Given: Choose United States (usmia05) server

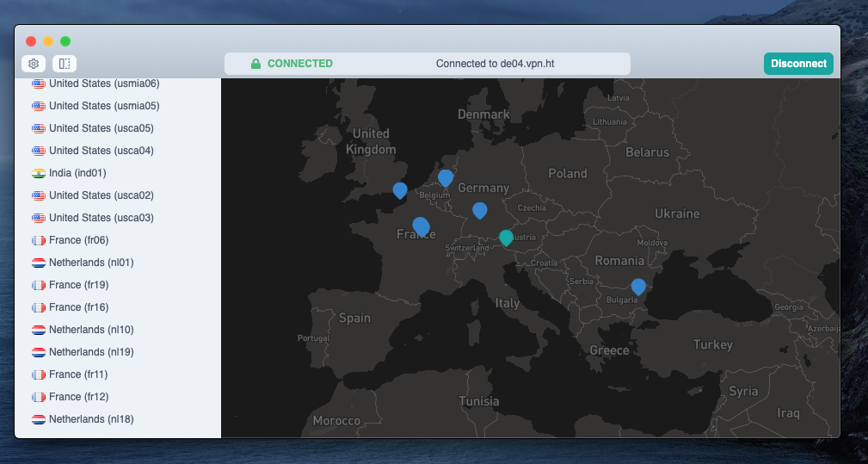Looking at the screenshot, I should tap(104, 106).
